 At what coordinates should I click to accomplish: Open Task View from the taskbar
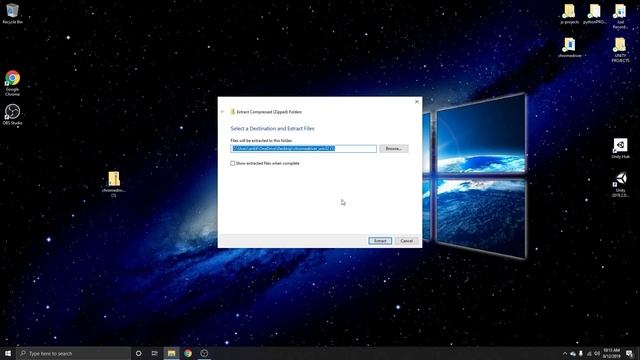[155, 353]
